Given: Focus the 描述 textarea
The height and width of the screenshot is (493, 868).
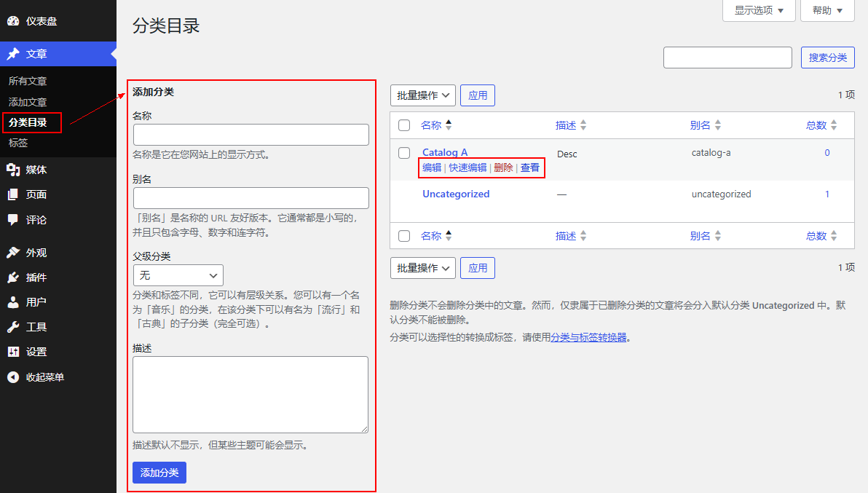Looking at the screenshot, I should 250,395.
